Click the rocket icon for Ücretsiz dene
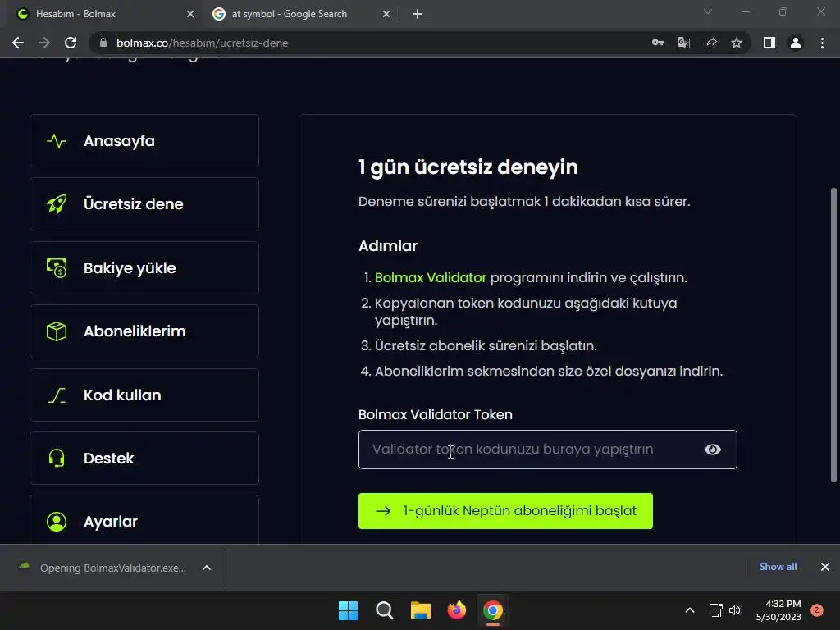The height and width of the screenshot is (630, 840). (57, 204)
